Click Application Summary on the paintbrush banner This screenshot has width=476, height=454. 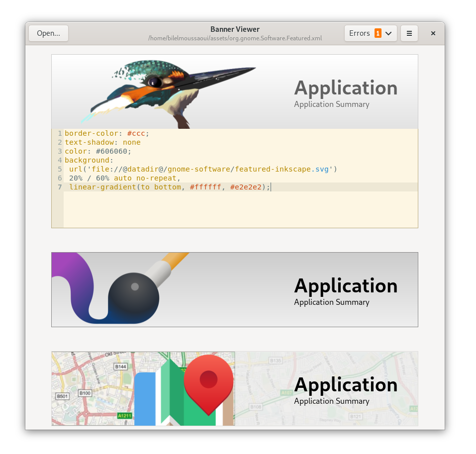coord(331,302)
